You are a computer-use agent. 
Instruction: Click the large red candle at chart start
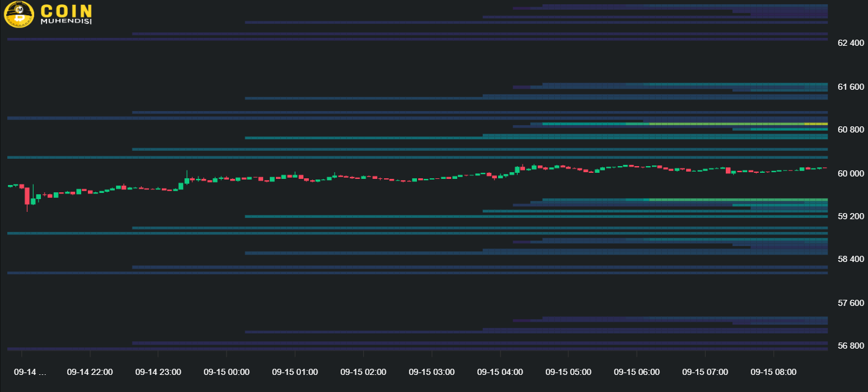click(27, 196)
